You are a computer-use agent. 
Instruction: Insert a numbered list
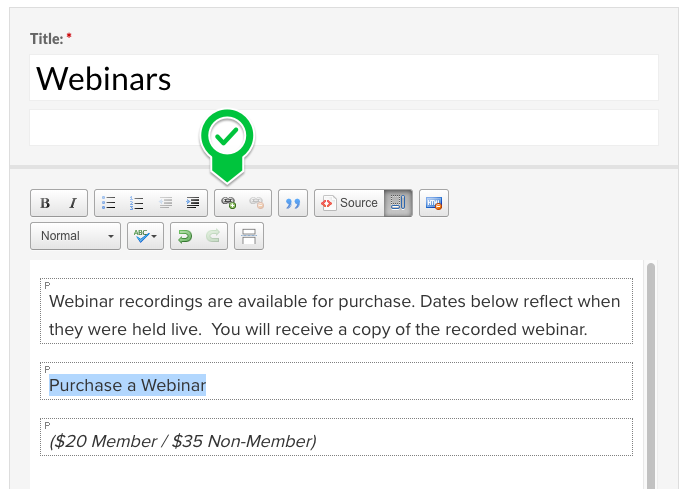(138, 203)
